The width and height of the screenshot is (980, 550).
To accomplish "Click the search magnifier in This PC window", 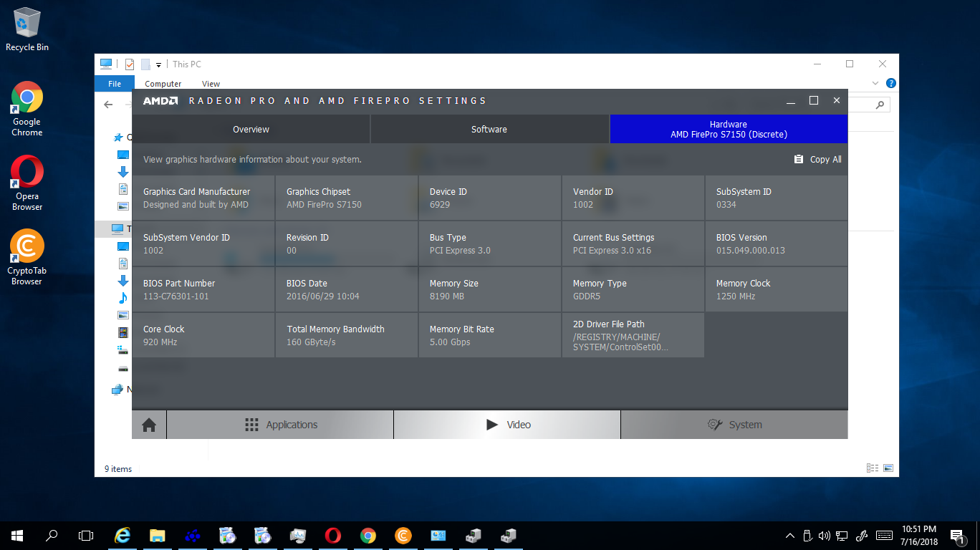I will click(881, 105).
